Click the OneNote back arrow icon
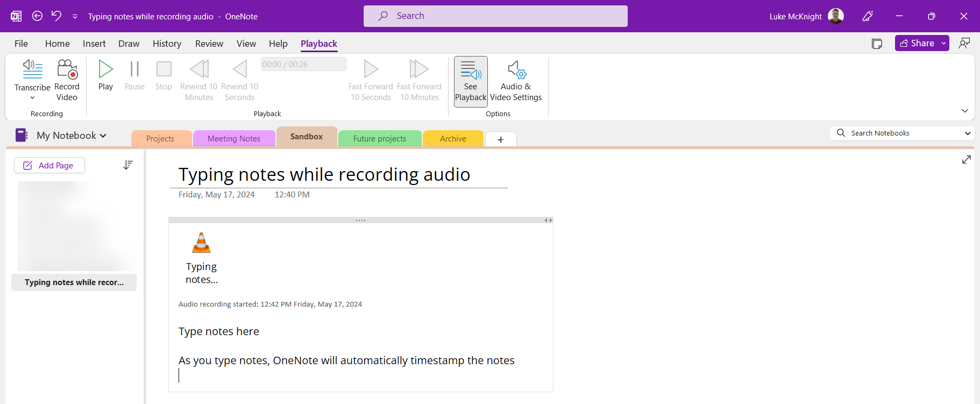 coord(37,16)
